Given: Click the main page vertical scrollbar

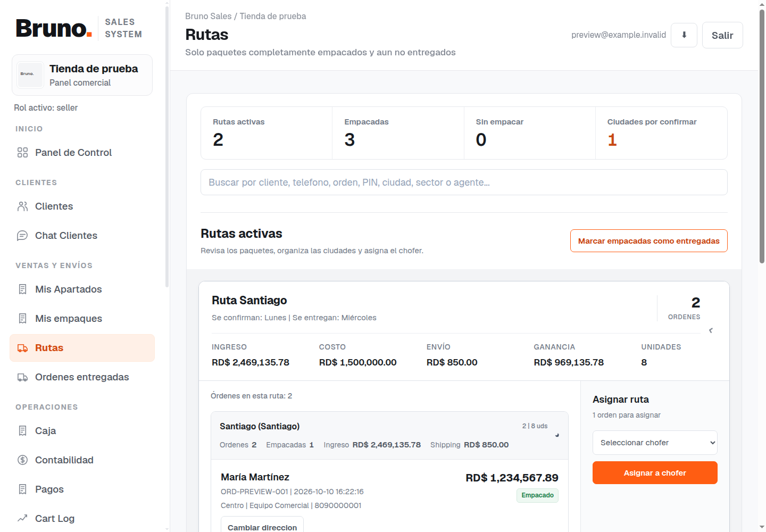Looking at the screenshot, I should pos(762,137).
